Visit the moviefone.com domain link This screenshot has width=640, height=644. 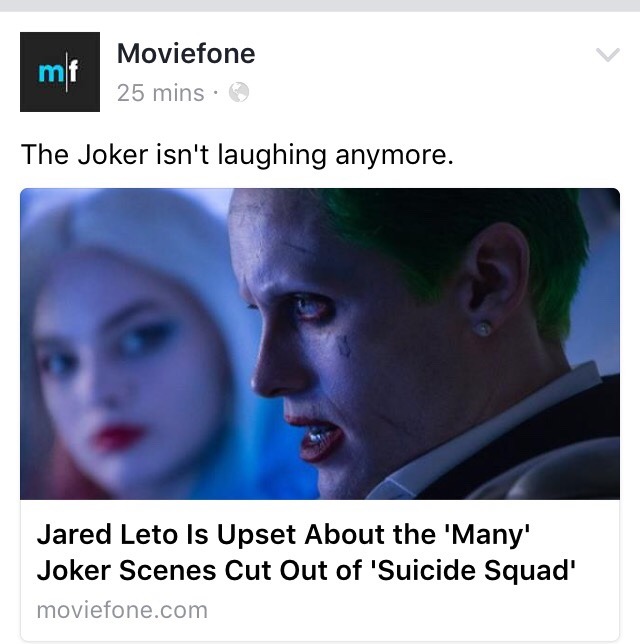pyautogui.click(x=122, y=609)
